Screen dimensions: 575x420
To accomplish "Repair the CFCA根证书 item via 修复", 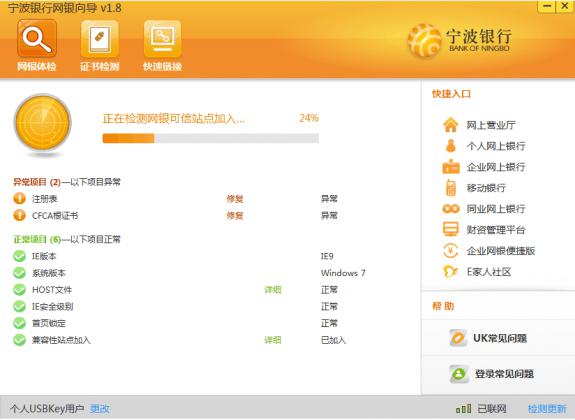I will (235, 215).
